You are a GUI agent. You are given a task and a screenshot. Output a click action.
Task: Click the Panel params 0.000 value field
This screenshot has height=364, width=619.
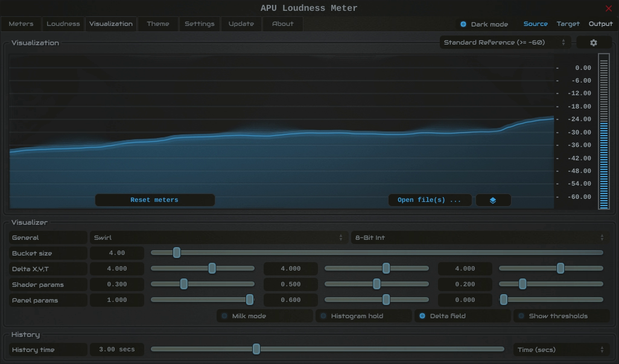coord(465,300)
